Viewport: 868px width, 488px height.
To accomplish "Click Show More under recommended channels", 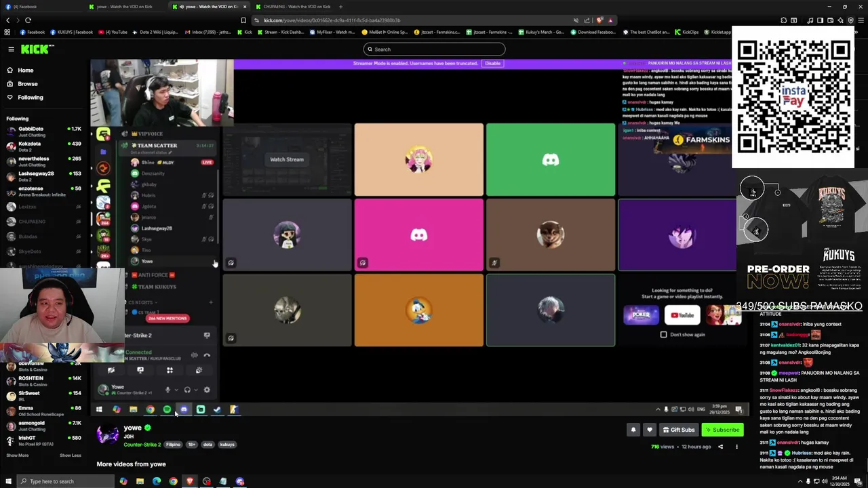I will click(x=18, y=455).
